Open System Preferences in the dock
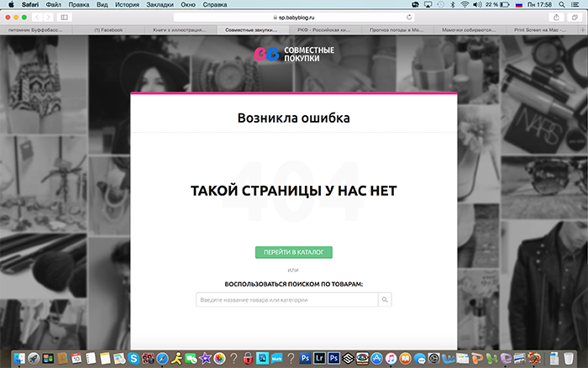Viewport: 588px width, 368px height. click(x=434, y=358)
